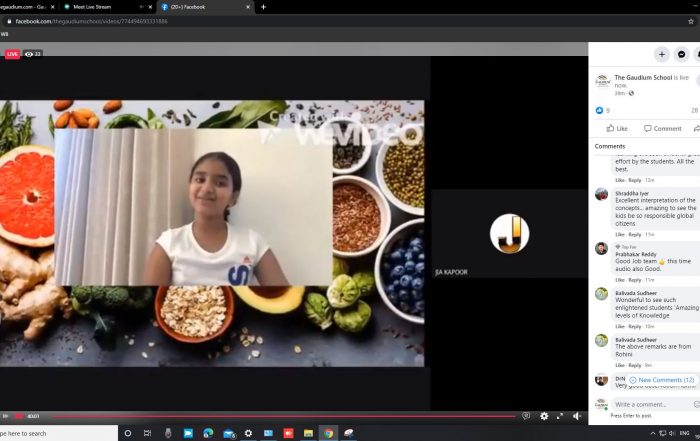Reply to Prabhakar Reddy's comment

click(x=634, y=280)
